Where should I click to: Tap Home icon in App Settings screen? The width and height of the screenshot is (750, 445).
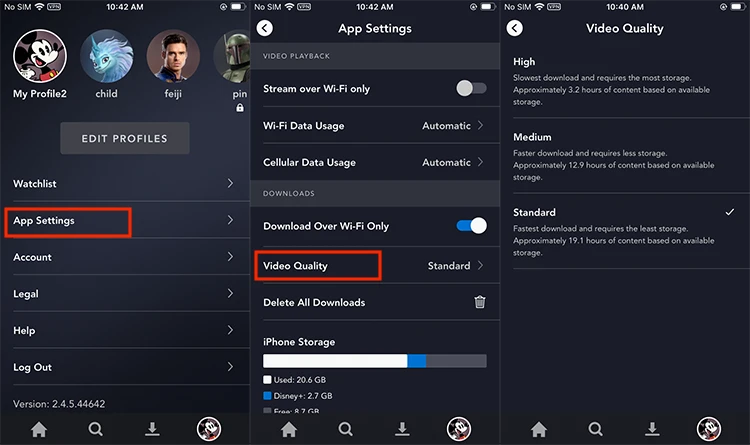point(289,429)
